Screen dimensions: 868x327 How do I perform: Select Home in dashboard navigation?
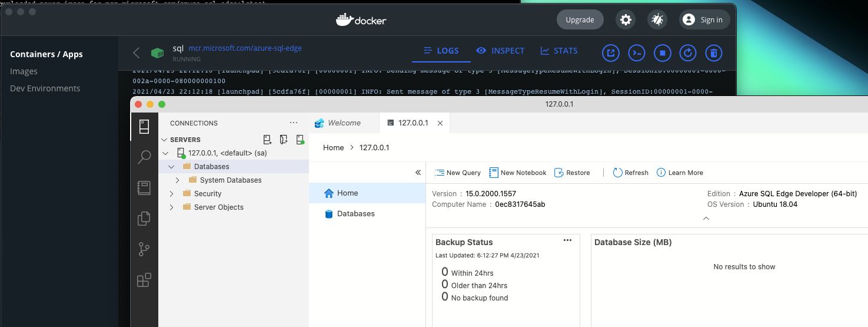367,193
